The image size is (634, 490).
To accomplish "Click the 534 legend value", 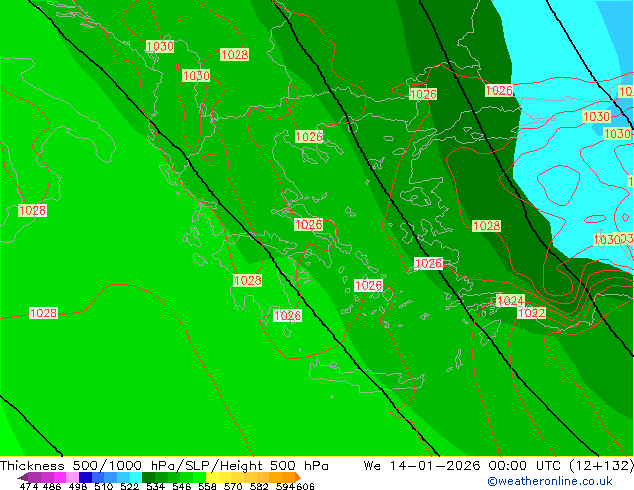I will pos(155,486).
